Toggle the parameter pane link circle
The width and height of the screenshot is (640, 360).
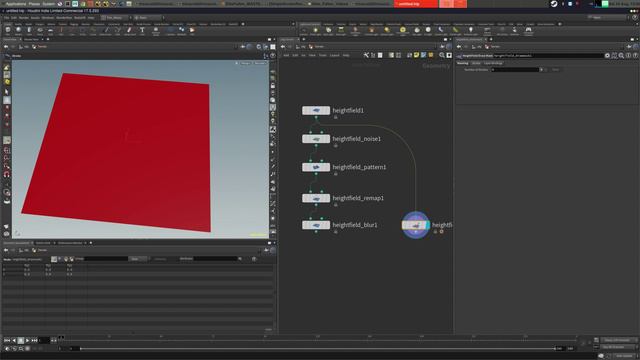pyautogui.click(x=636, y=47)
